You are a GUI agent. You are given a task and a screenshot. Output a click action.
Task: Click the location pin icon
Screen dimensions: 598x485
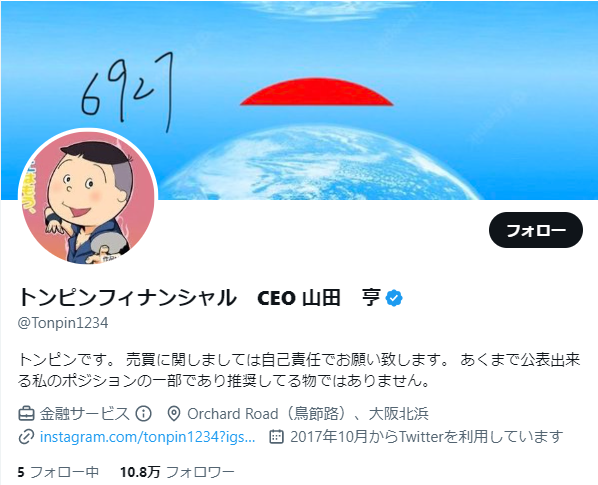click(174, 414)
